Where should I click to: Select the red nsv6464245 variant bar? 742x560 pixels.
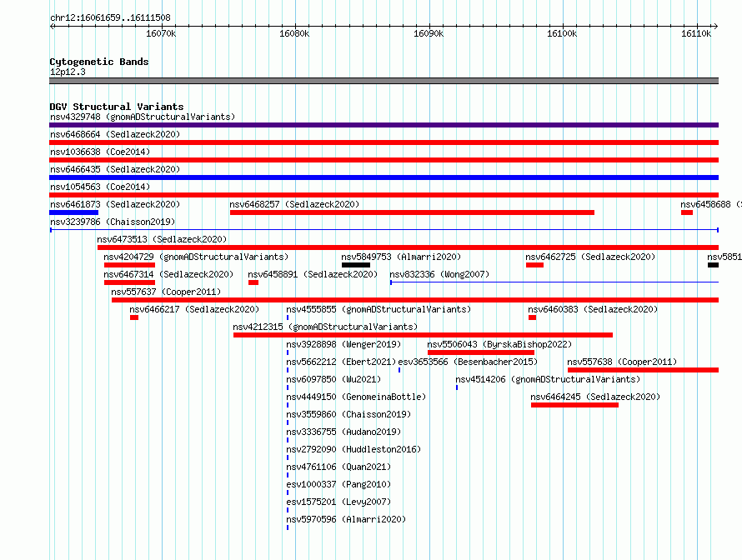[x=574, y=405]
